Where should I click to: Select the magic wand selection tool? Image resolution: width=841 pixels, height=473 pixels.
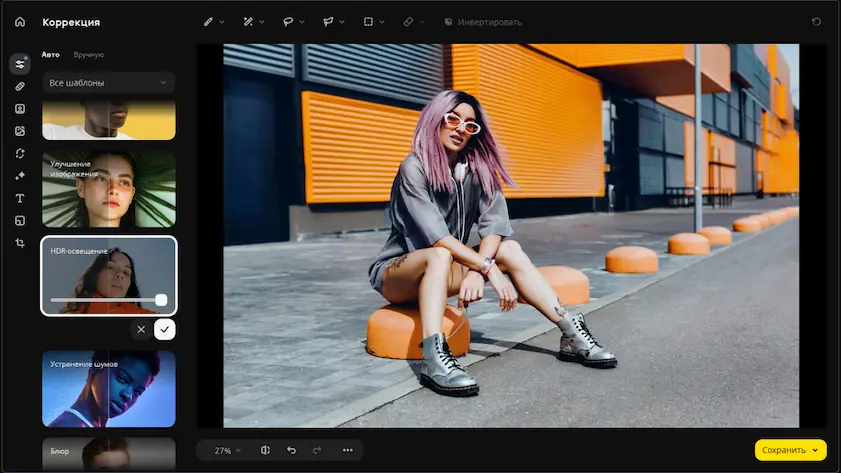click(248, 22)
